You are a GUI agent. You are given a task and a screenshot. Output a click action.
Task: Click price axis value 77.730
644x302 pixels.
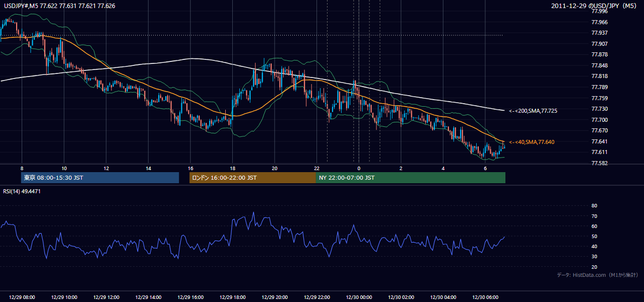pos(599,109)
